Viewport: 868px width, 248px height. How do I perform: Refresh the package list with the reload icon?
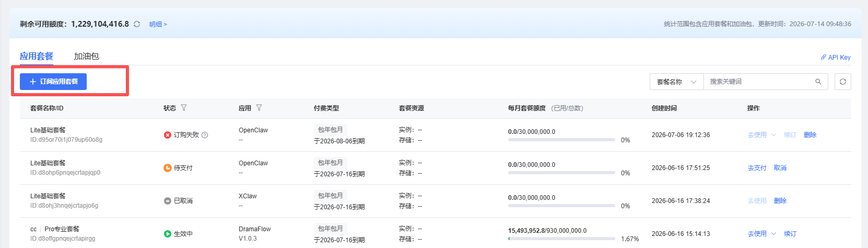click(x=843, y=82)
